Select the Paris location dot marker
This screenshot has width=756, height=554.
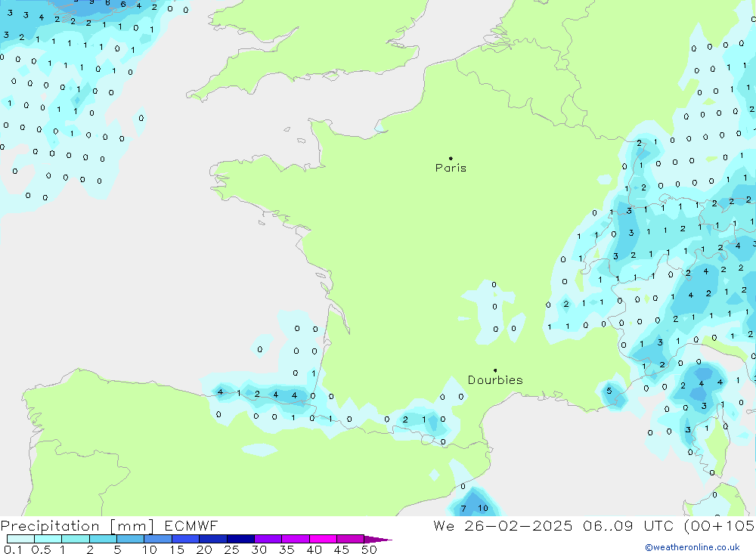pyautogui.click(x=451, y=158)
